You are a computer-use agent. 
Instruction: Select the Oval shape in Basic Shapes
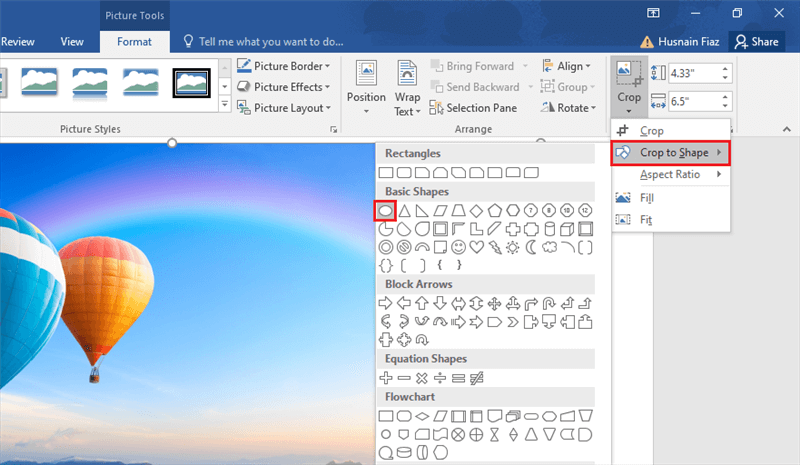click(x=386, y=210)
